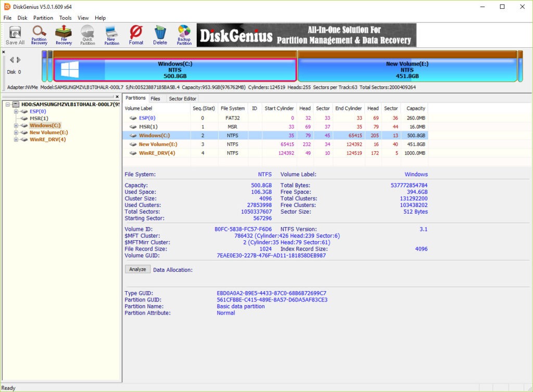
Task: Click the Basic data partition name value
Action: tap(240, 306)
